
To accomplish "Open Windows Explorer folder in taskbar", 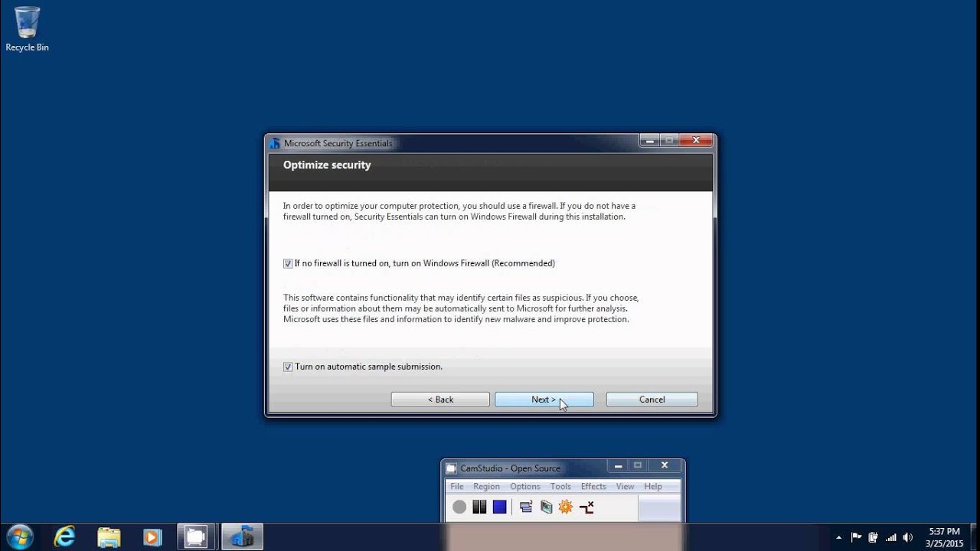I will pos(109,537).
